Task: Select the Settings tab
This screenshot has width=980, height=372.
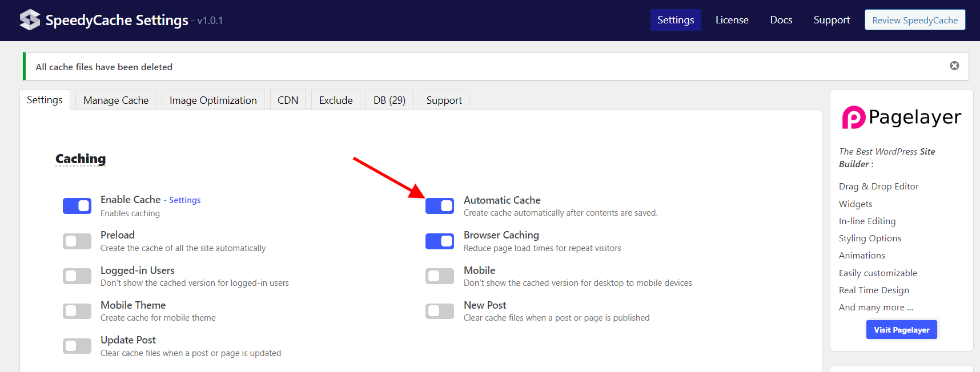Action: click(45, 100)
